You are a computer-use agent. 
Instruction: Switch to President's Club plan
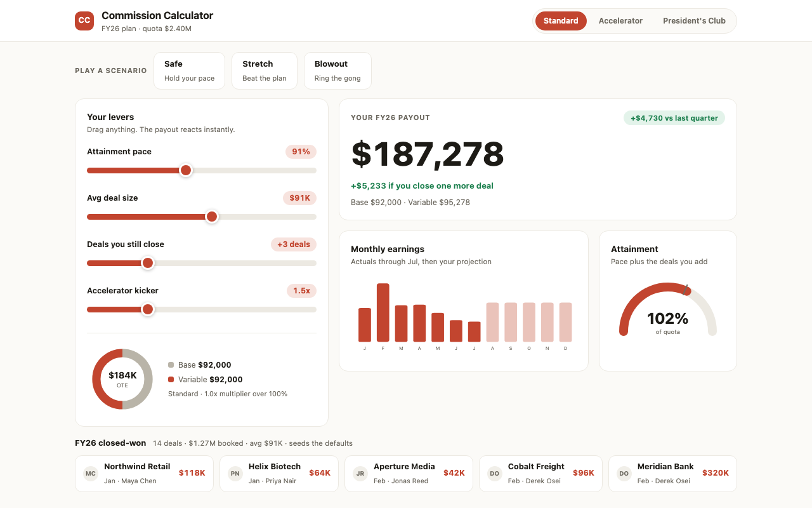point(694,21)
